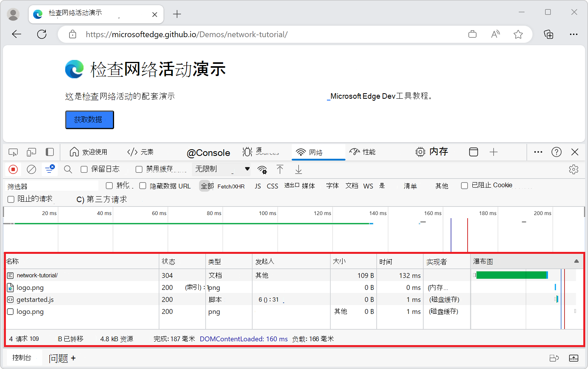588x369 pixels.
Task: Open a new browser tab
Action: tap(177, 14)
